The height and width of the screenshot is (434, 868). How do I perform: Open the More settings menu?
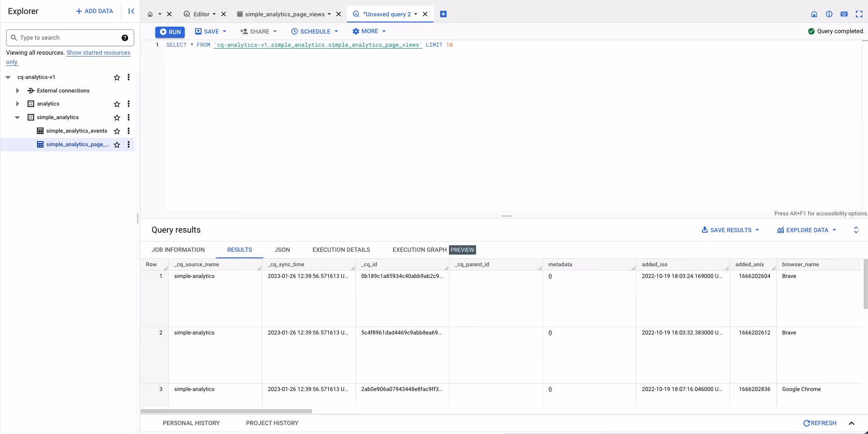[x=369, y=31]
